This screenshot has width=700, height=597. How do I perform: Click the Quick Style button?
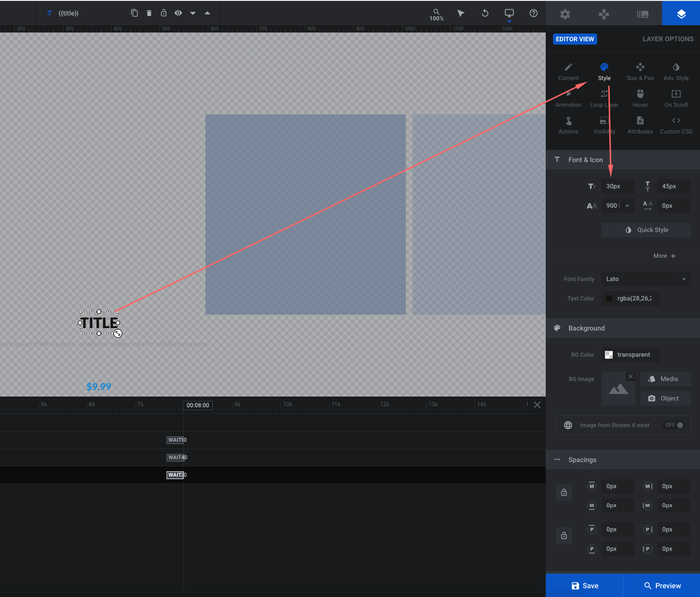[x=646, y=230]
